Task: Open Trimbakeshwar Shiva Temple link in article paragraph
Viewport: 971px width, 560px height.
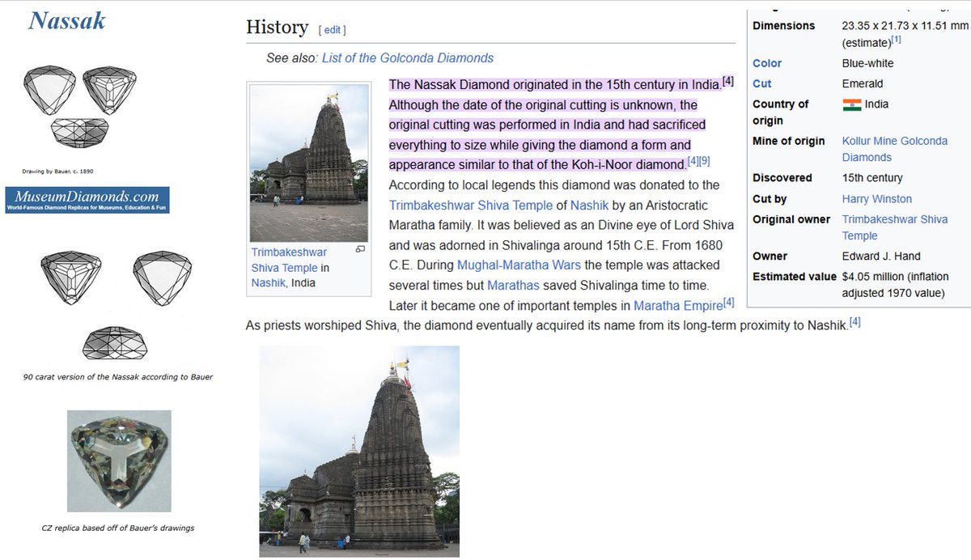Action: (x=471, y=205)
